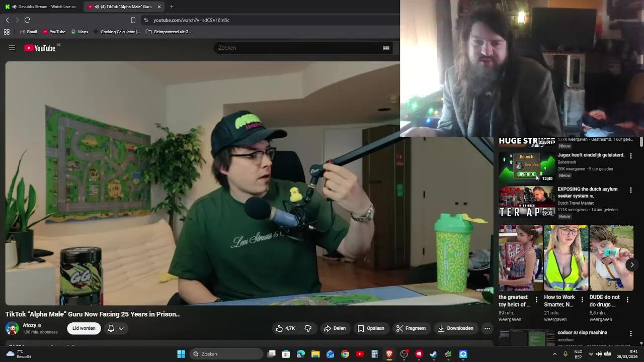Viewport: 644px width, 362px height.
Task: Open options menu for the EXPOSING dutch asylum video
Action: 630,190
